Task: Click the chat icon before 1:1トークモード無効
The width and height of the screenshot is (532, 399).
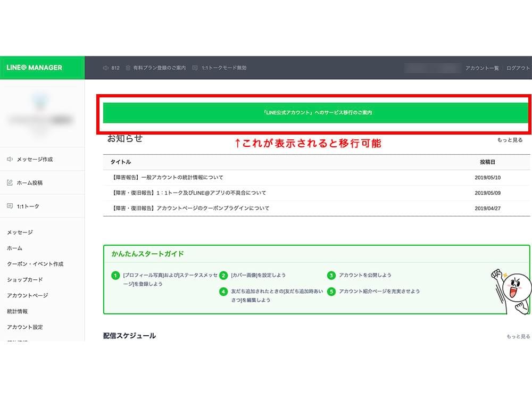Action: [195, 68]
